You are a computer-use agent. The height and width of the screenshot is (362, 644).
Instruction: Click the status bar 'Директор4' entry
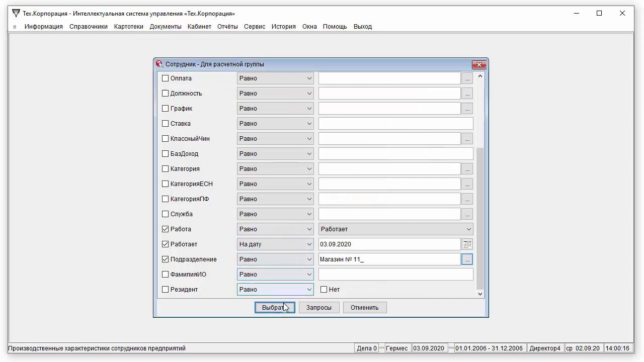(544, 348)
